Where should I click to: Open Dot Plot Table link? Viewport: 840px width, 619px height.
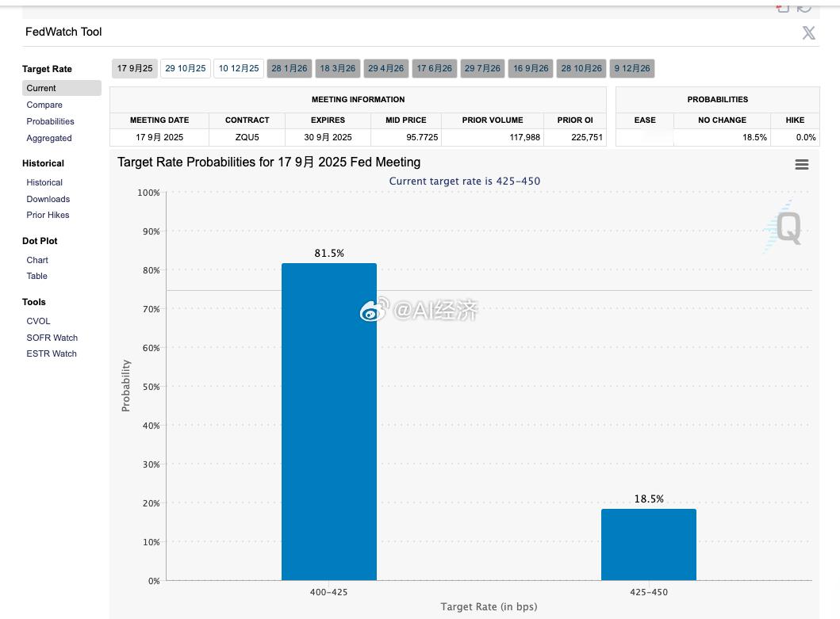pos(37,277)
